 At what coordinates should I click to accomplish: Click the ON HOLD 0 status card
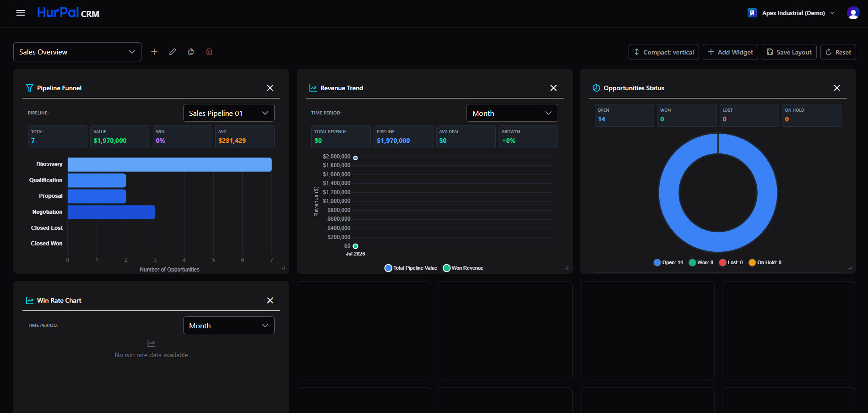812,115
